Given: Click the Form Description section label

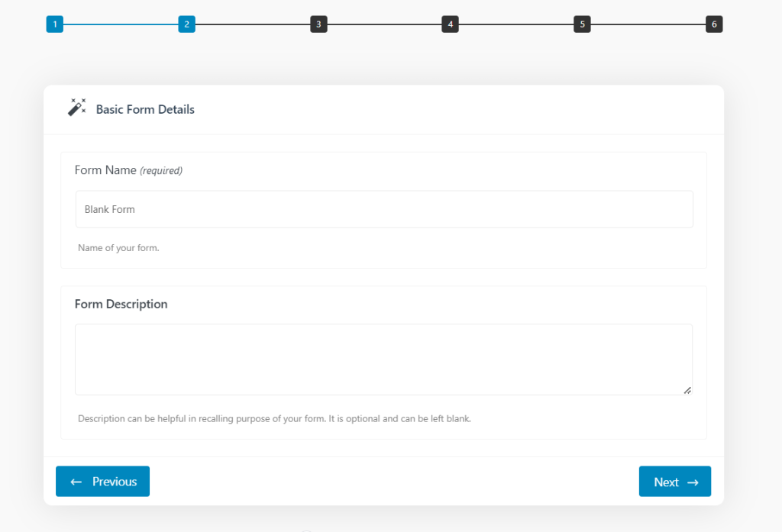Looking at the screenshot, I should point(121,303).
